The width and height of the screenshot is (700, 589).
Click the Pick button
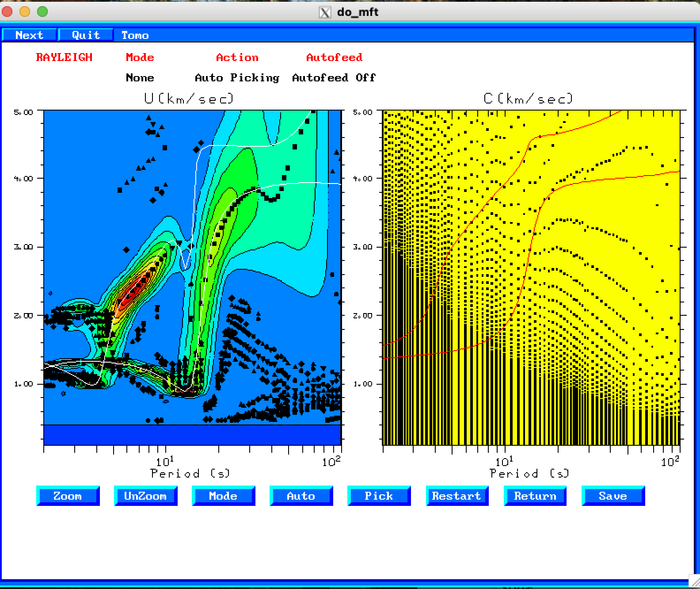pos(379,496)
